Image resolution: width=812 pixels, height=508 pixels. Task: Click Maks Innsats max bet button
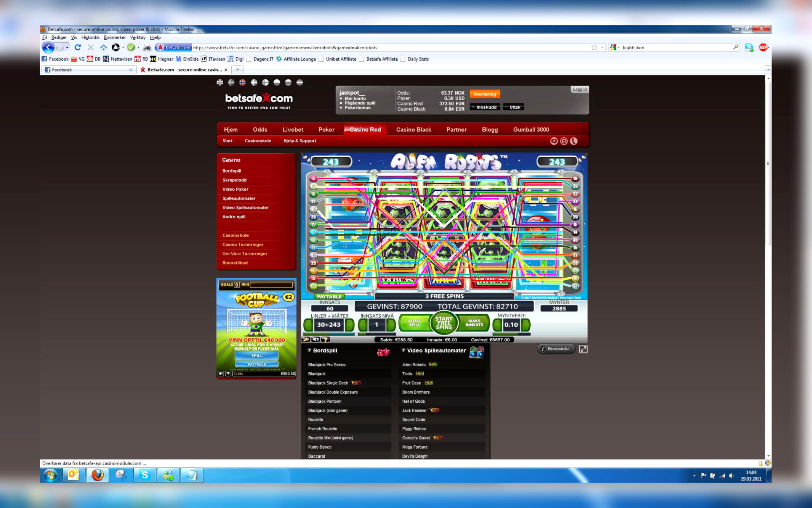[474, 323]
